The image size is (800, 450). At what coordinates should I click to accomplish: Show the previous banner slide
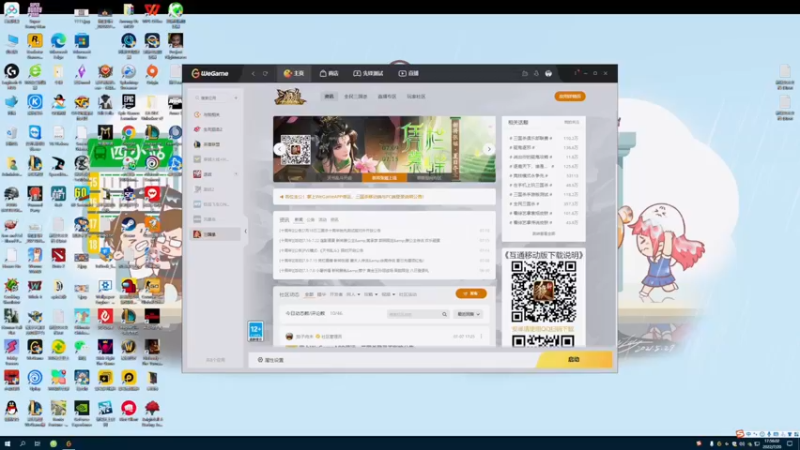280,149
